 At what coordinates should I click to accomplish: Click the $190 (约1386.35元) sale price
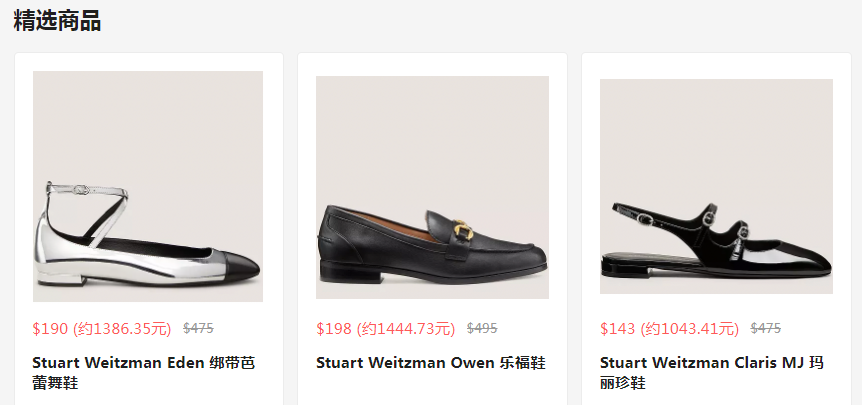pyautogui.click(x=102, y=329)
